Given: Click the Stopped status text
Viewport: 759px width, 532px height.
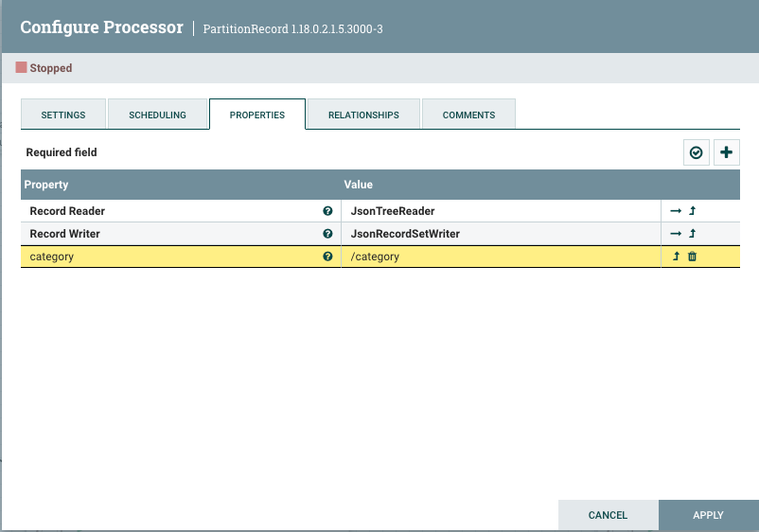Looking at the screenshot, I should pos(51,68).
